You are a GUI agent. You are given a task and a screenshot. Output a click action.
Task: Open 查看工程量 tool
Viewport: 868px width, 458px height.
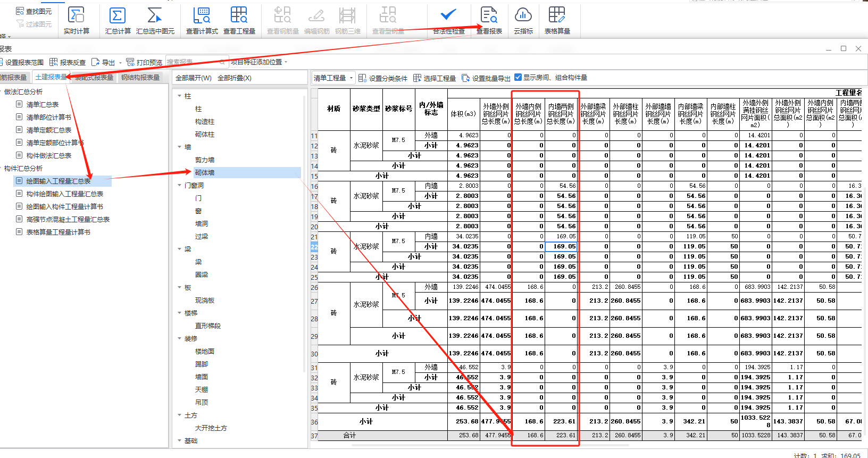point(239,20)
